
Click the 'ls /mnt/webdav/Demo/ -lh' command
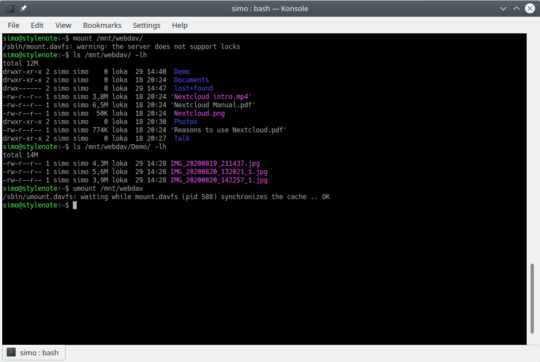click(x=120, y=147)
